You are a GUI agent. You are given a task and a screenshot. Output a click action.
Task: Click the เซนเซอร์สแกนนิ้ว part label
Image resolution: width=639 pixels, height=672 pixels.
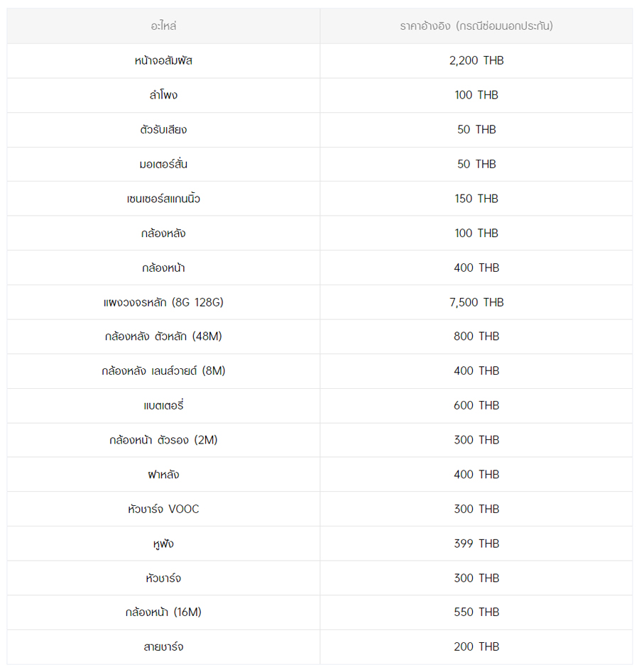tap(163, 199)
